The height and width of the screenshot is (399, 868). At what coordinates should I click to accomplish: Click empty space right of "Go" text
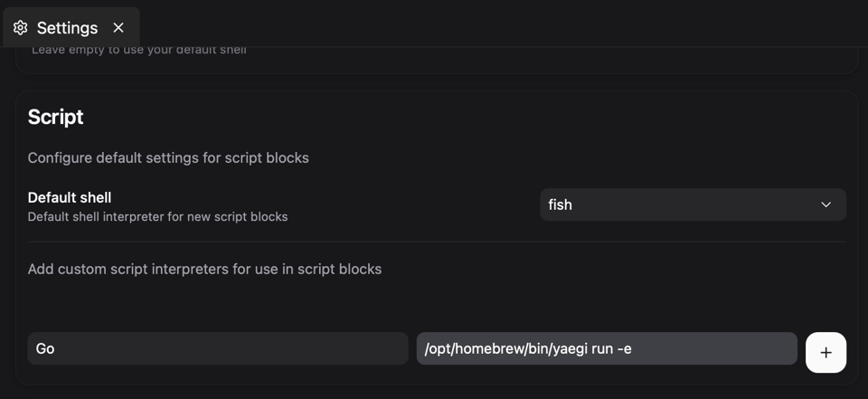coord(226,348)
